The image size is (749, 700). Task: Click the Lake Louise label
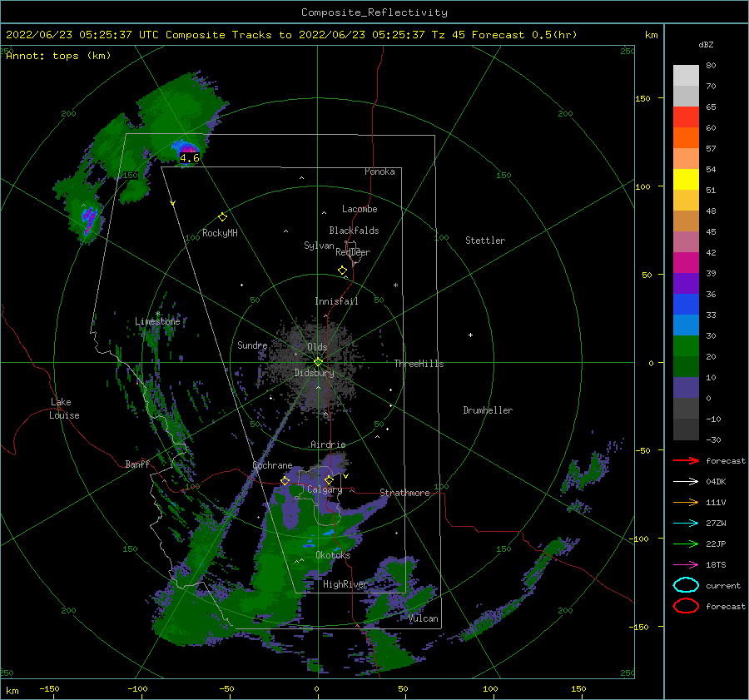64,409
